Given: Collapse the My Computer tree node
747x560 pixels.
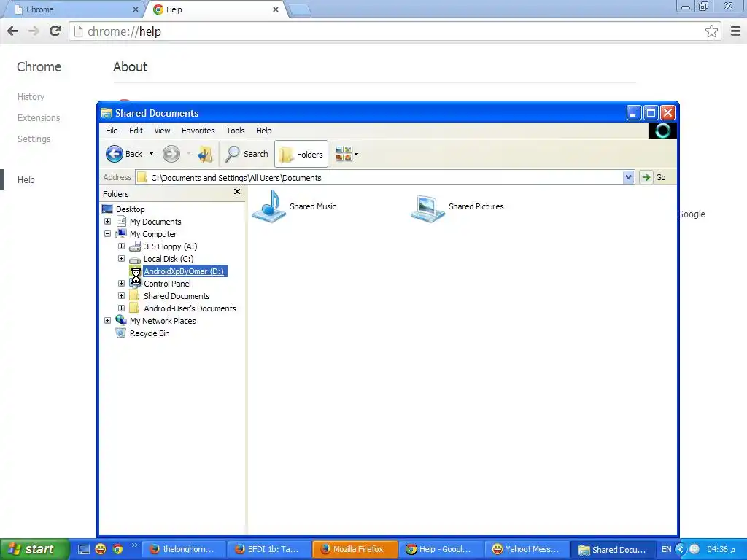Looking at the screenshot, I should [108, 234].
